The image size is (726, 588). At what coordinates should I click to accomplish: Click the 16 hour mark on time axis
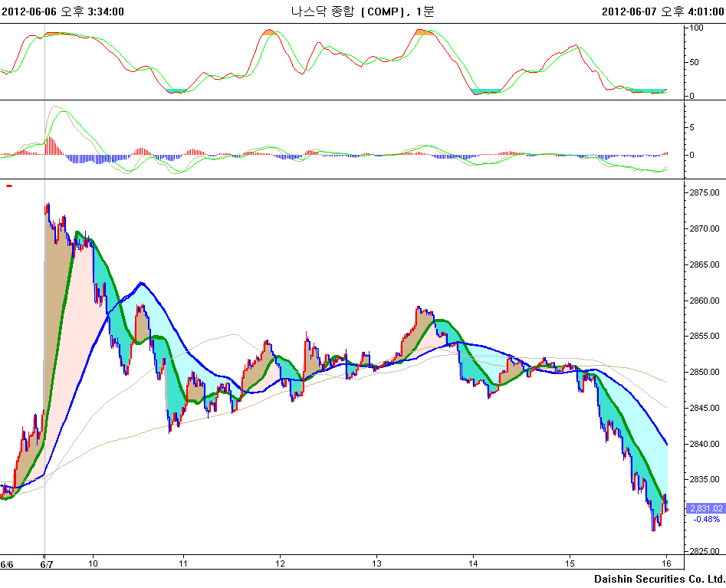pos(667,564)
